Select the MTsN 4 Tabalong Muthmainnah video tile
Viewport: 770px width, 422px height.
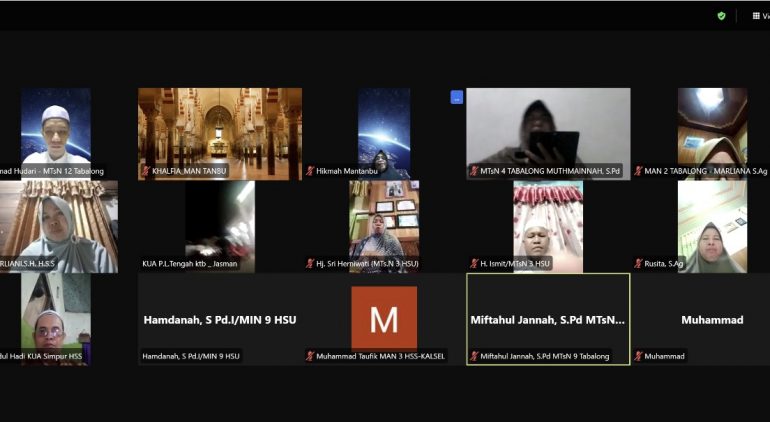tap(548, 128)
